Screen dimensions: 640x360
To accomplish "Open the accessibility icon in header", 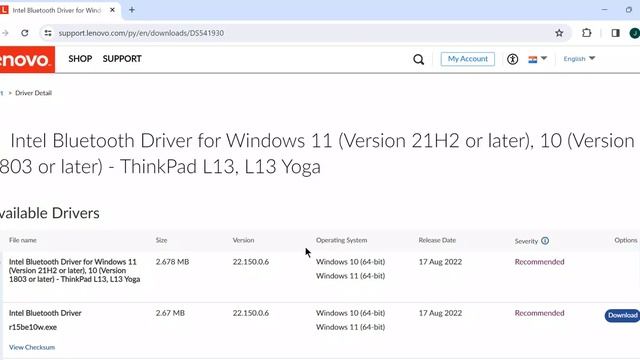I will pos(513,59).
